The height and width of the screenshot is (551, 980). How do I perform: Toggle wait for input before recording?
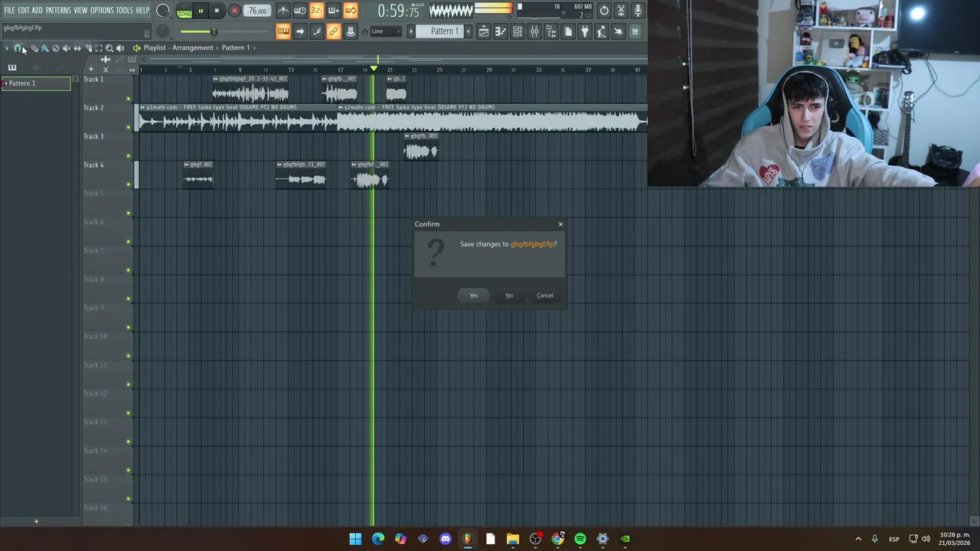point(300,11)
